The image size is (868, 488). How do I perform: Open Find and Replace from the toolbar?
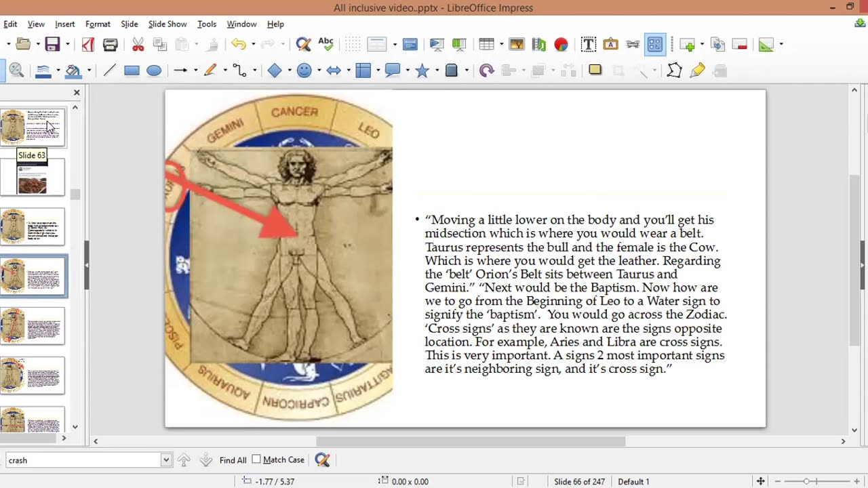pyautogui.click(x=303, y=45)
